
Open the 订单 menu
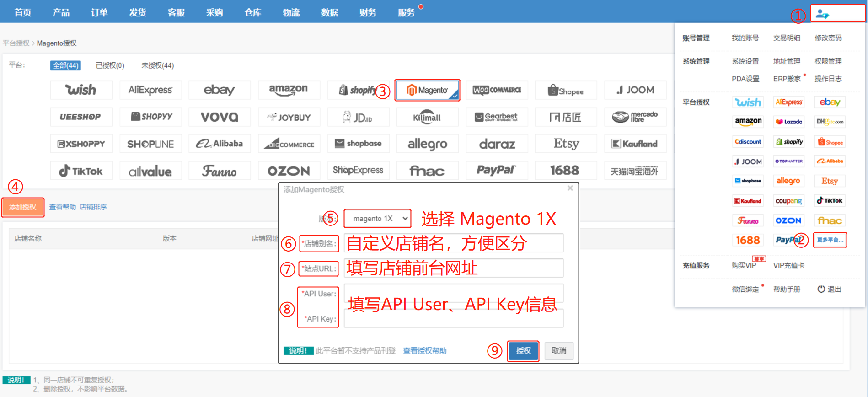pyautogui.click(x=99, y=12)
